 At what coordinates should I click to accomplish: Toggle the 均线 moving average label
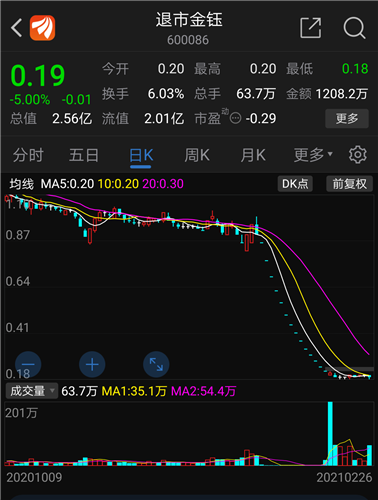(22, 184)
